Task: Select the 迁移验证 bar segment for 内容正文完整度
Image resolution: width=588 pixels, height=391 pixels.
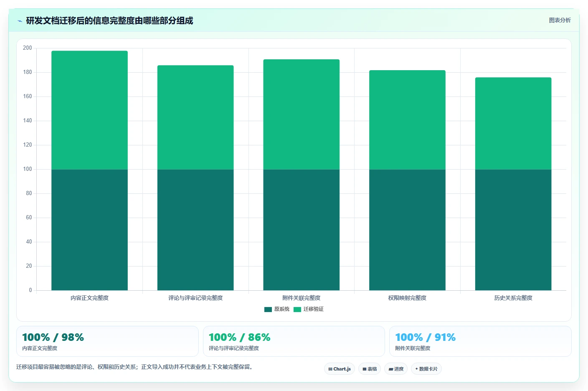Action: click(89, 110)
